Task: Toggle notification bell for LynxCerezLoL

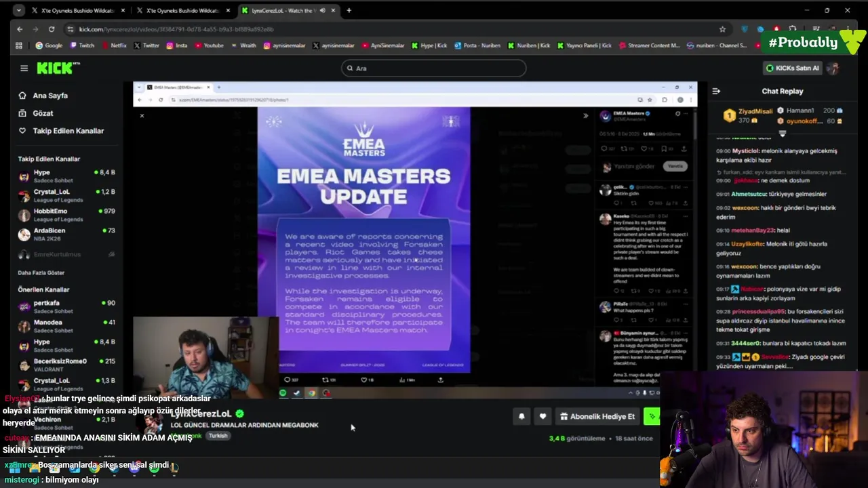Action: [521, 416]
